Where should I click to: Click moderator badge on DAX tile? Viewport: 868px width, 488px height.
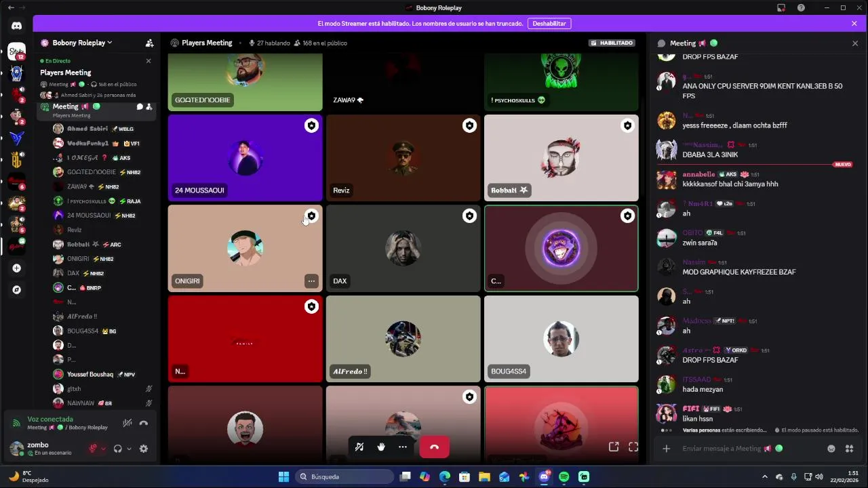[469, 216]
